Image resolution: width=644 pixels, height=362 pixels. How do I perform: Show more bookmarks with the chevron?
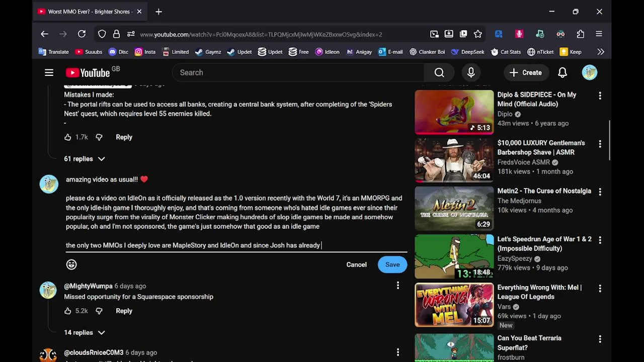point(601,52)
